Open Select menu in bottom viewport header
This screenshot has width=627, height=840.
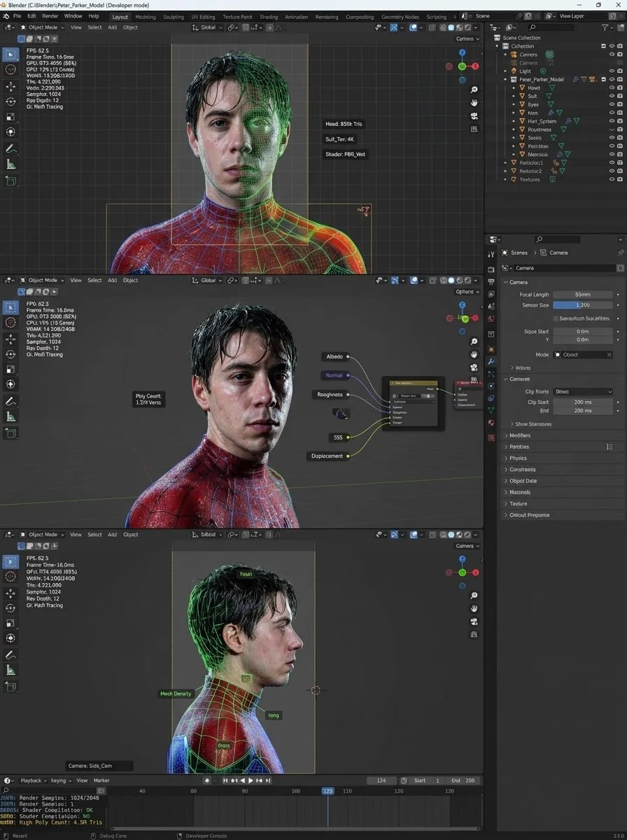coord(94,534)
